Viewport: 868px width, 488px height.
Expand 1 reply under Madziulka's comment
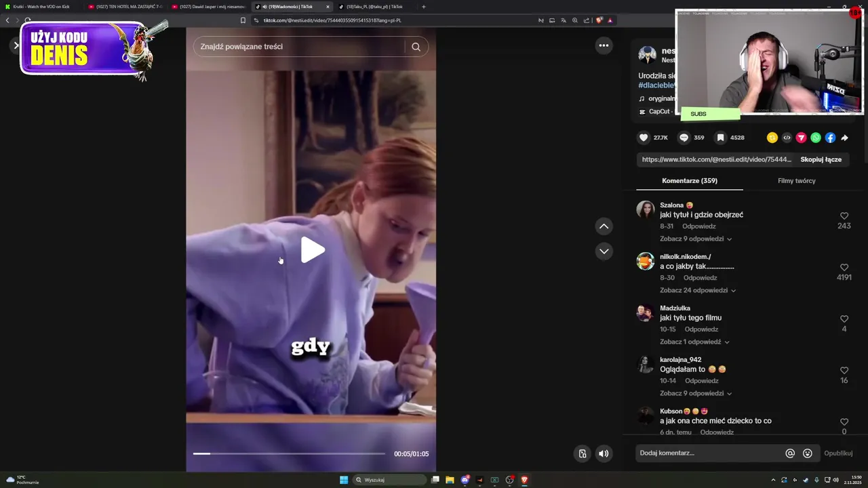pos(694,342)
